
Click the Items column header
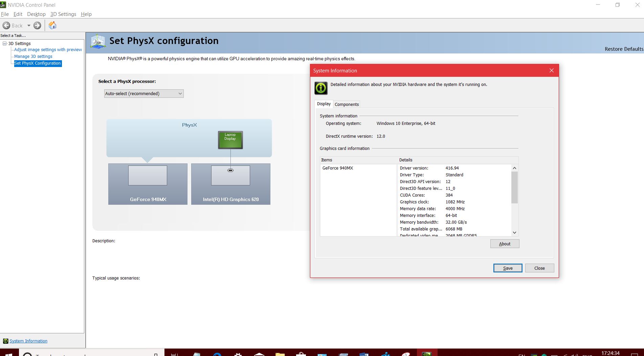coord(359,160)
